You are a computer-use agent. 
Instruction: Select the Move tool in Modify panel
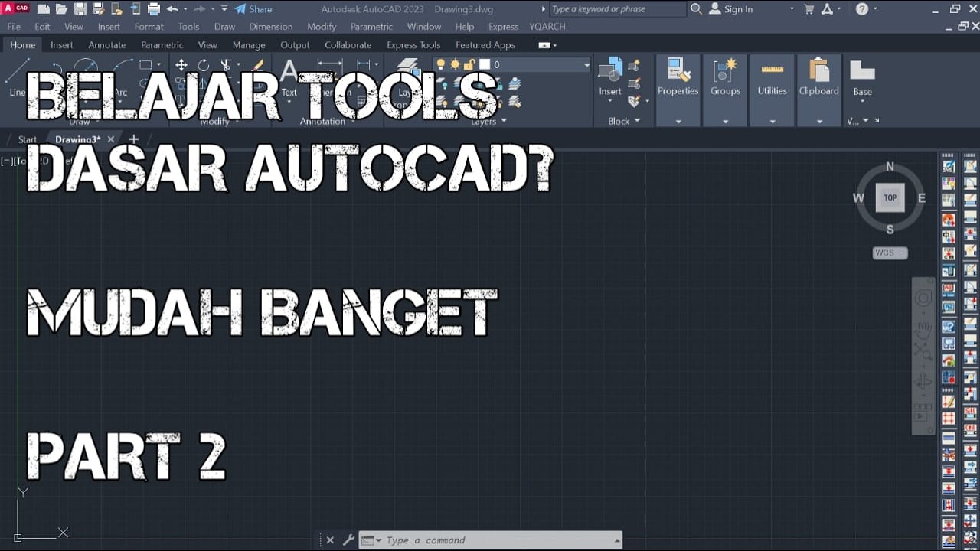coord(181,65)
